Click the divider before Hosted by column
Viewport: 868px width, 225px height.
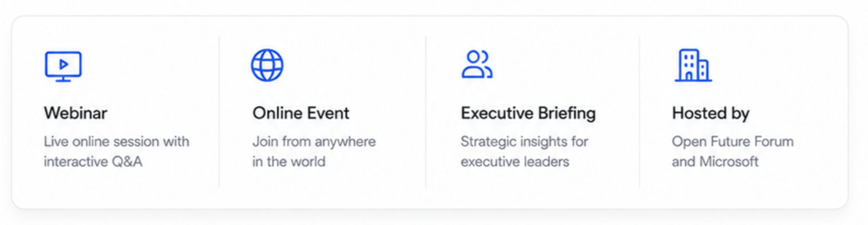639,112
